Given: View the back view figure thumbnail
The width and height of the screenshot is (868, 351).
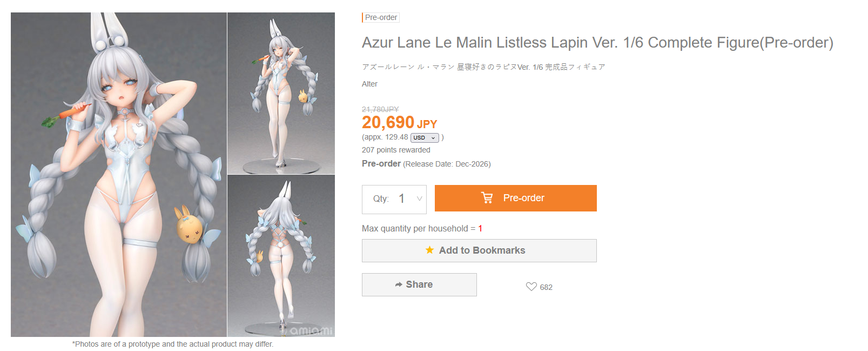Looking at the screenshot, I should point(281,256).
